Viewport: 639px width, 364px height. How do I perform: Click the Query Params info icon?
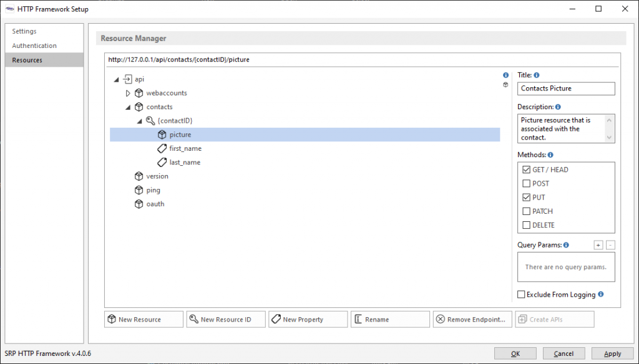coord(565,245)
